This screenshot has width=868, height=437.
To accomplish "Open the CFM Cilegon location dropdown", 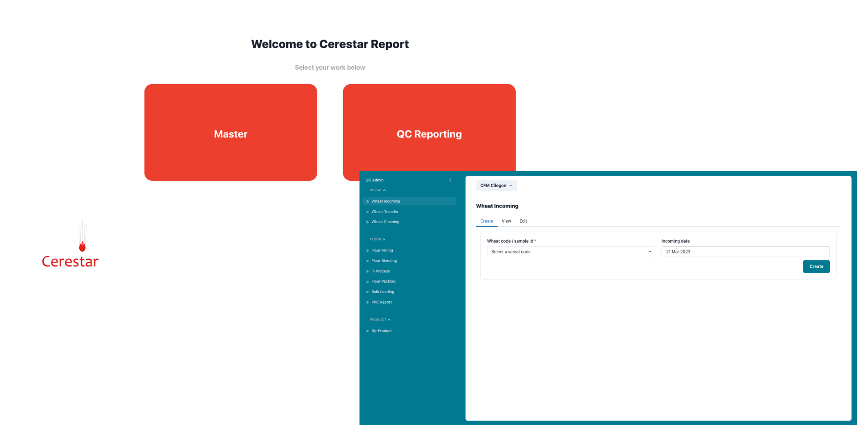I will click(x=496, y=186).
